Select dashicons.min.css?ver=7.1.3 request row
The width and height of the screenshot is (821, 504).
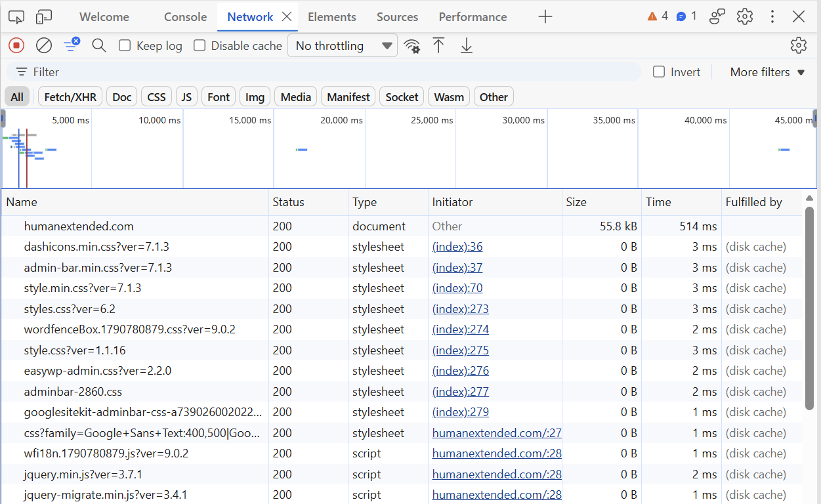pos(402,247)
